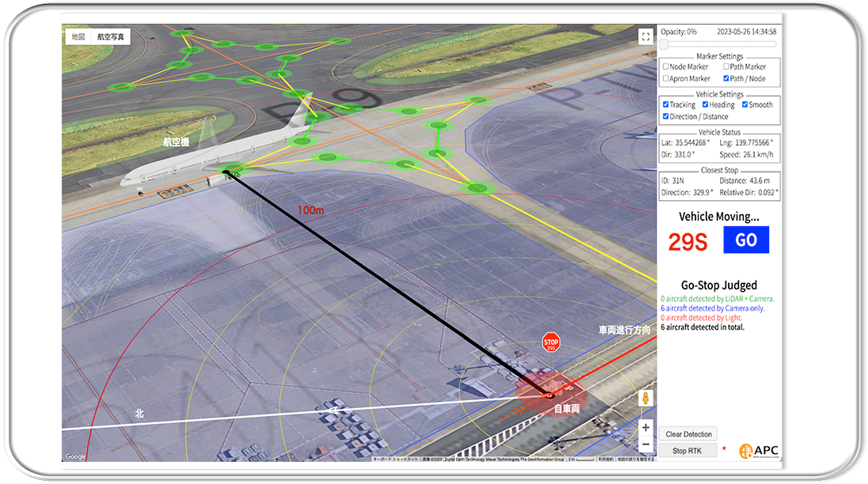This screenshot has width=868, height=484.
Task: Click the Stop RTK button
Action: (687, 451)
